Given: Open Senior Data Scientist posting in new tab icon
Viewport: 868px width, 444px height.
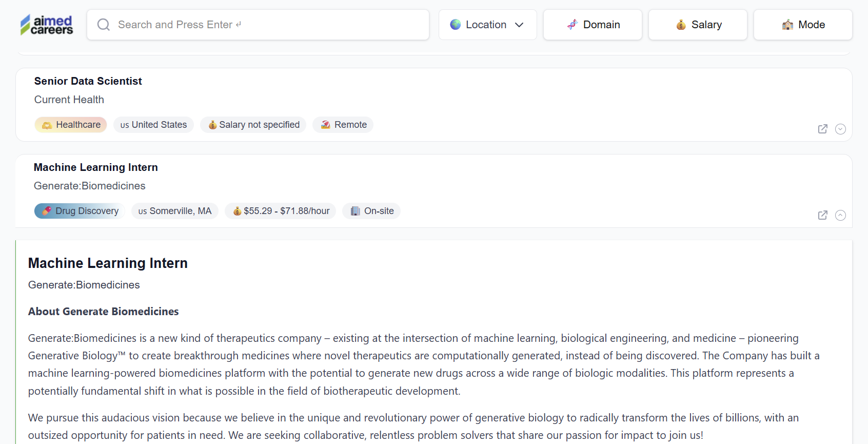Looking at the screenshot, I should [823, 129].
